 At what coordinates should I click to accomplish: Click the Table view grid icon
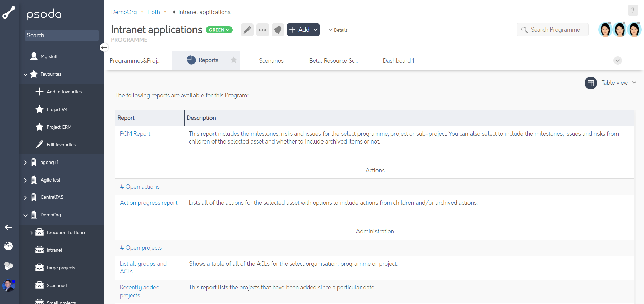click(x=591, y=83)
